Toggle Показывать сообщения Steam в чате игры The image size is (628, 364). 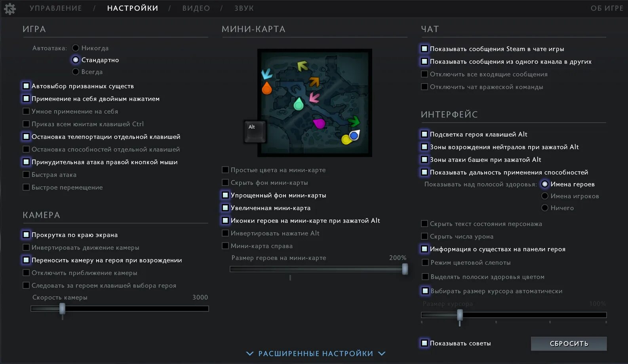pyautogui.click(x=424, y=49)
